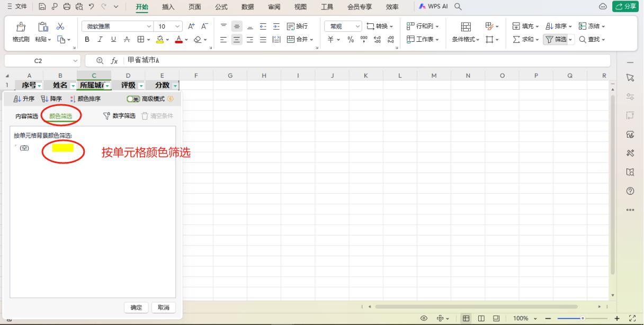Viewport: 644px width, 325px height.
Task: Click the Increase Indent icon
Action: (276, 26)
